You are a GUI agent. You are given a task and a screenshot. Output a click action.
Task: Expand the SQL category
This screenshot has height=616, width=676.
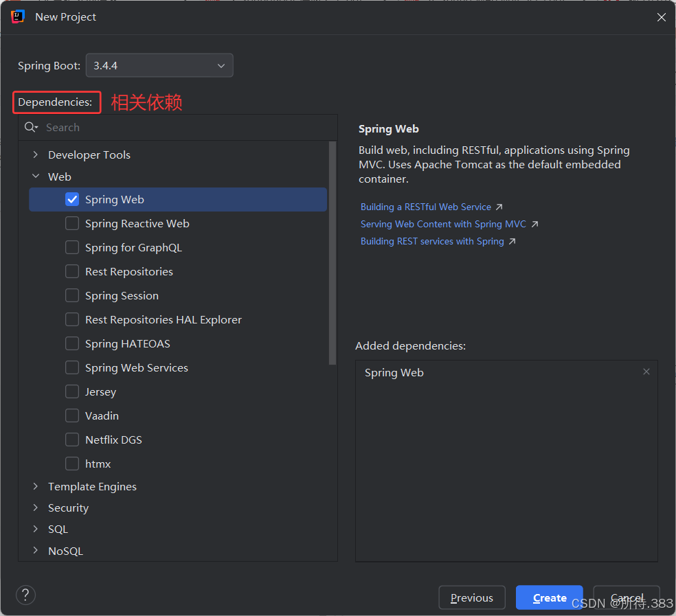[x=35, y=529]
